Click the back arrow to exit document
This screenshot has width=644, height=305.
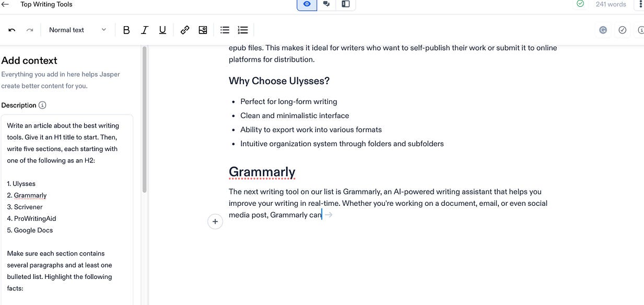coord(5,4)
